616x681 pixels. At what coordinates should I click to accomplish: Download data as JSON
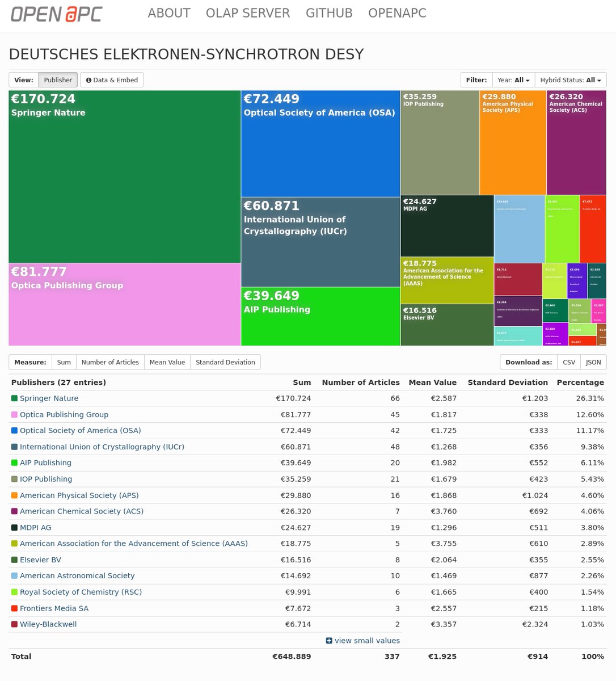pyautogui.click(x=593, y=362)
